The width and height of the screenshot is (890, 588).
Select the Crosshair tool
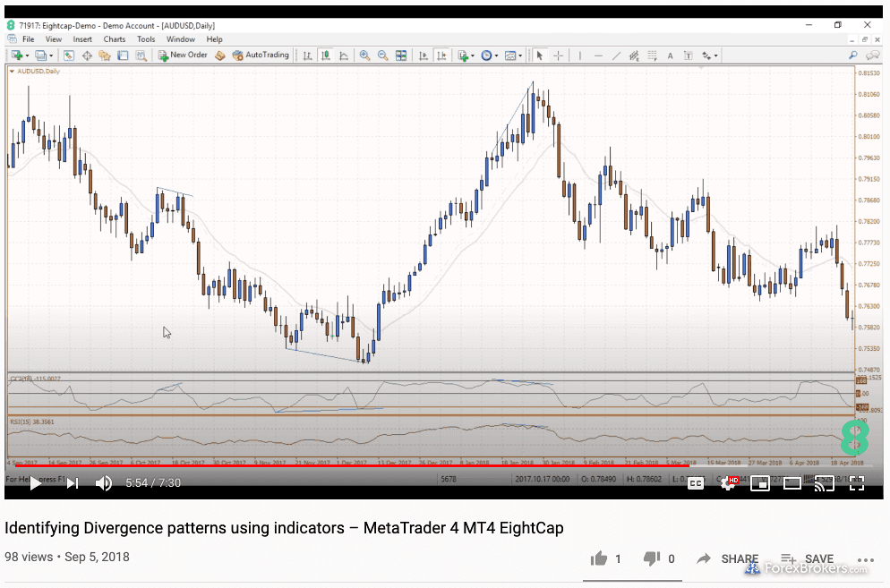[558, 55]
